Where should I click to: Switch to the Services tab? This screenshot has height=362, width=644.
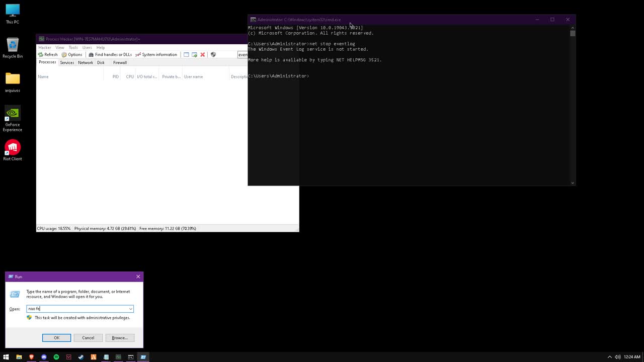66,62
